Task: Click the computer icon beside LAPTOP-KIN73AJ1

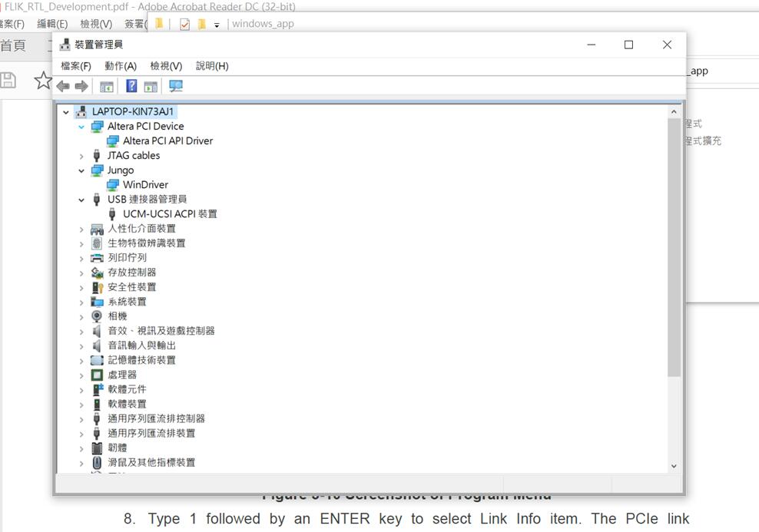Action: click(81, 112)
